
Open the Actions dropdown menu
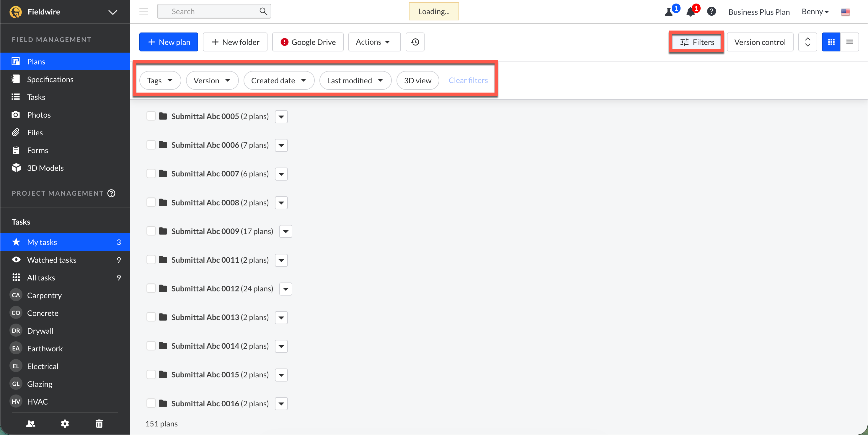(x=374, y=42)
